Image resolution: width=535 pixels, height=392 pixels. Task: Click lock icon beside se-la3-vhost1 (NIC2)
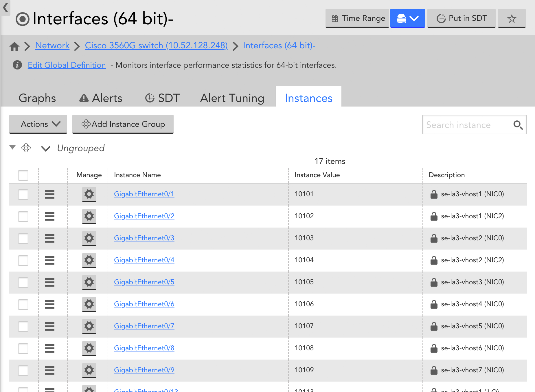click(x=434, y=216)
